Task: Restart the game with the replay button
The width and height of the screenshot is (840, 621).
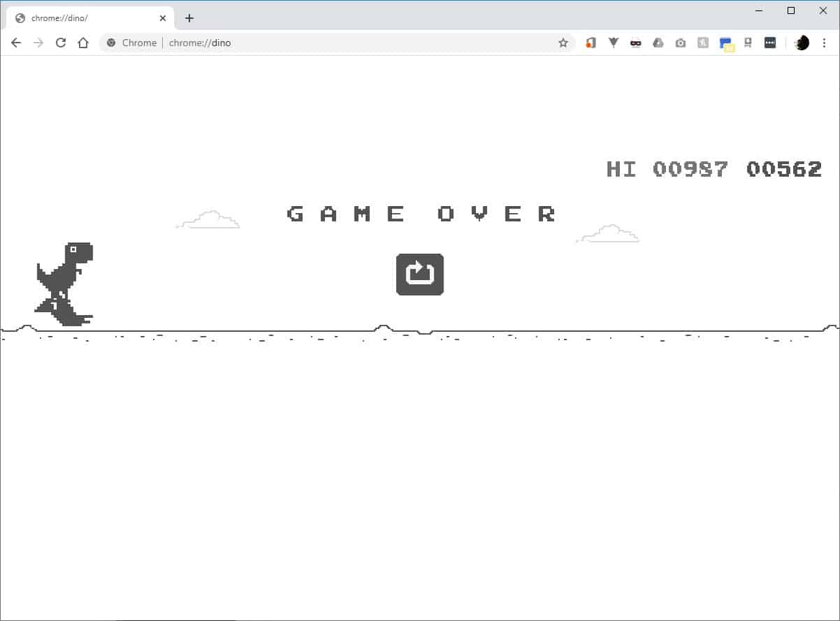Action: pyautogui.click(x=420, y=275)
